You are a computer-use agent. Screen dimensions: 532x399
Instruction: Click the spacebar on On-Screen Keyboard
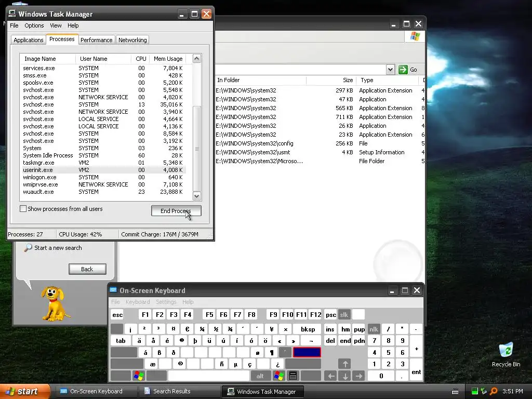(x=209, y=376)
